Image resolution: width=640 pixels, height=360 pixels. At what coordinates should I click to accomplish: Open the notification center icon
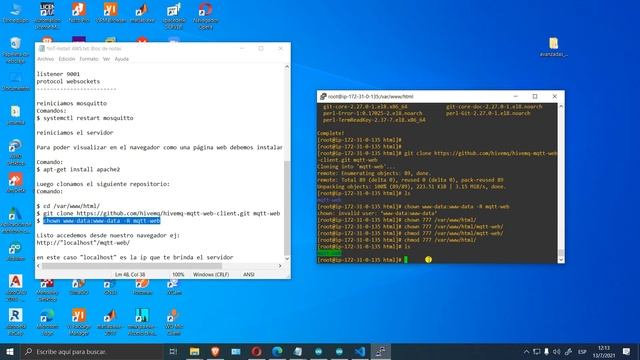point(627,351)
